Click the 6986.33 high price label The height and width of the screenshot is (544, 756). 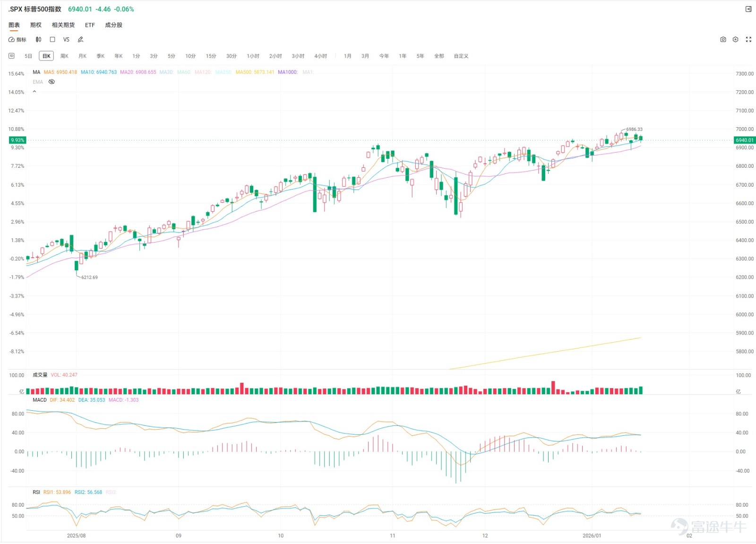tap(634, 129)
